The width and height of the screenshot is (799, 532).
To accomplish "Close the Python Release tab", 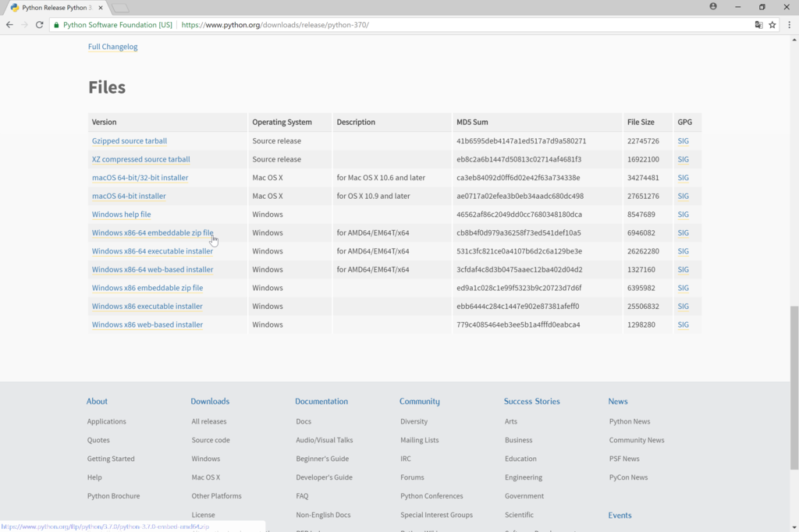I will point(101,8).
